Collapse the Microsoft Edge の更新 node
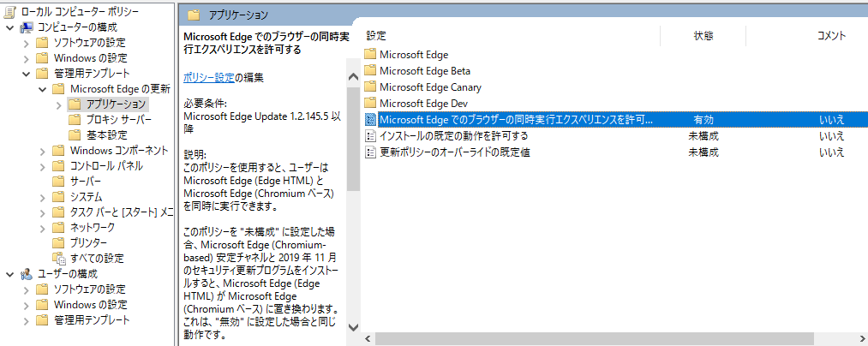The width and height of the screenshot is (868, 346). (x=42, y=88)
